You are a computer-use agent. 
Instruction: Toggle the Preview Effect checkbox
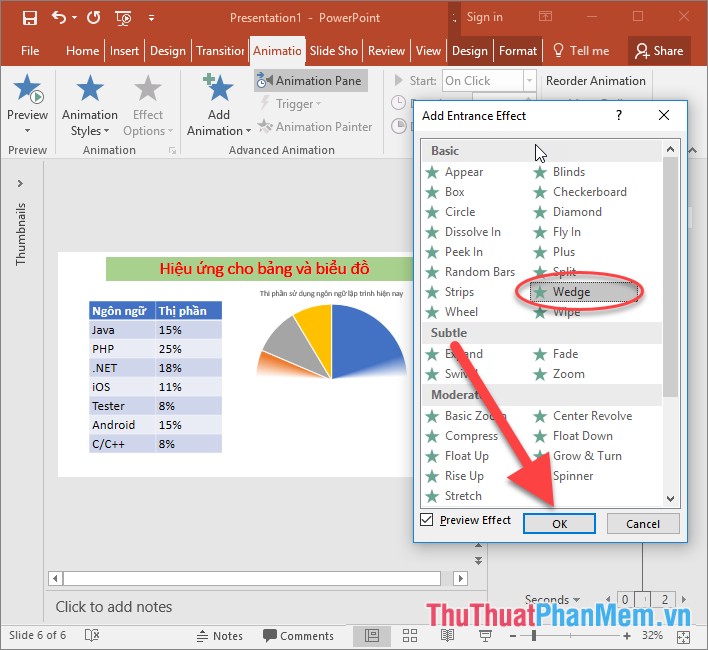point(427,520)
